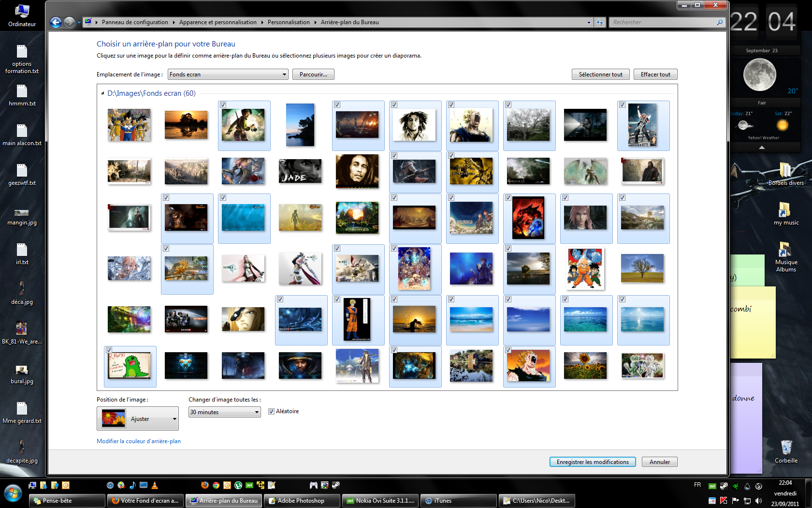Image resolution: width=812 pixels, height=508 pixels.
Task: Launch VLC from quick launch cone icon
Action: tap(155, 485)
